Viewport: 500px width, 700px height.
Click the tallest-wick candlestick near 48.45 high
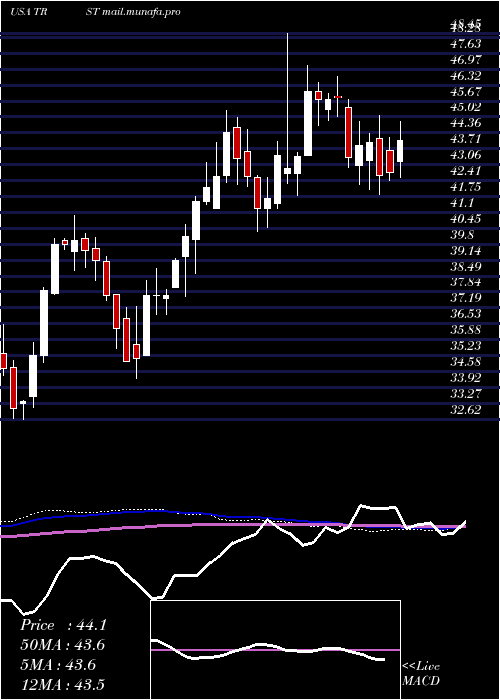coord(288,108)
